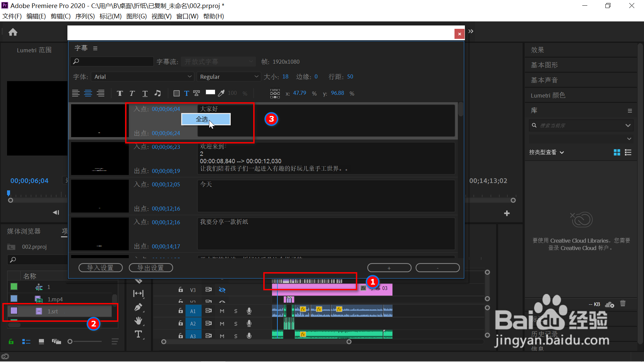The height and width of the screenshot is (362, 644).
Task: Open caption stream dropdown
Action: [x=218, y=62]
